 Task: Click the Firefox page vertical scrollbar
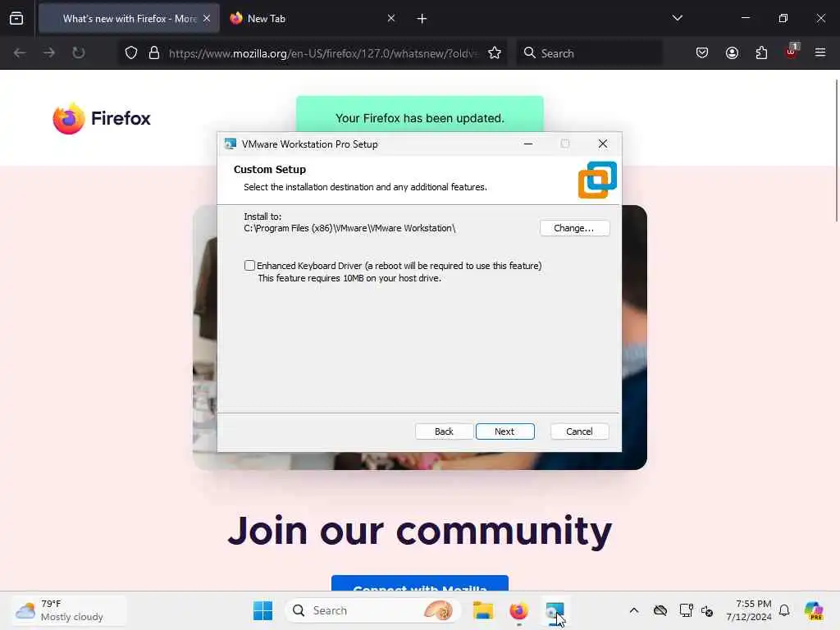(836, 150)
